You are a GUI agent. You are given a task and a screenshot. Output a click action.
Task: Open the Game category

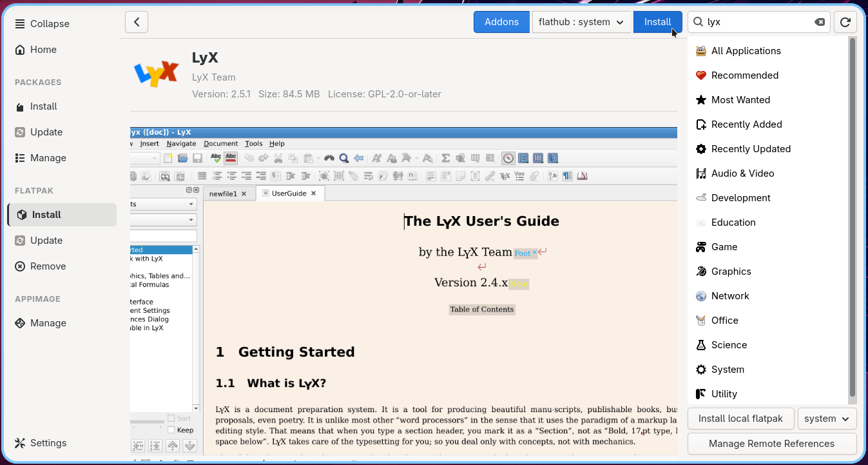tap(768, 247)
